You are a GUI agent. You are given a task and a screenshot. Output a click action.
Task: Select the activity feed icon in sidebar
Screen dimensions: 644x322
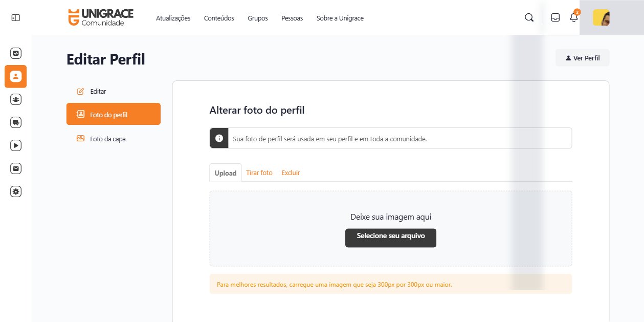tap(15, 53)
